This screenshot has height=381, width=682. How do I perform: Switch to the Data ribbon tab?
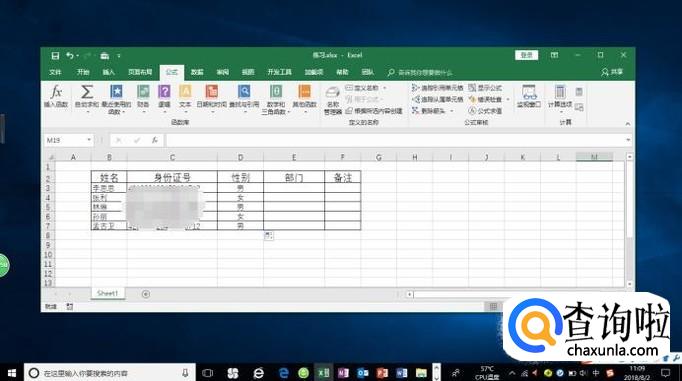coord(197,72)
